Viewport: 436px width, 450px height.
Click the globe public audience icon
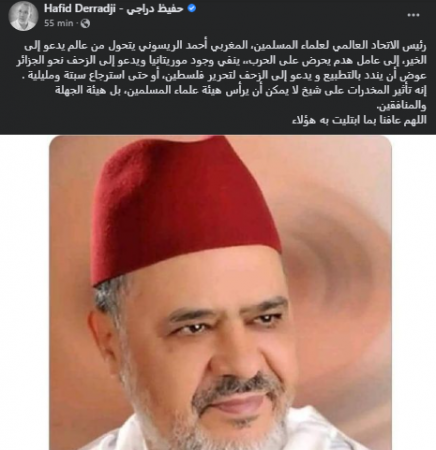pyautogui.click(x=85, y=23)
